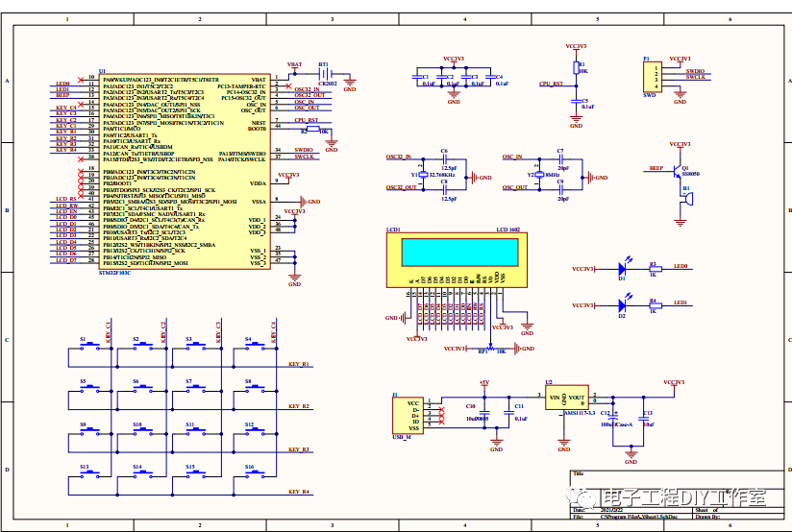Click the KEY_R2 net label by the keypad
The image size is (792, 532).
click(x=299, y=406)
